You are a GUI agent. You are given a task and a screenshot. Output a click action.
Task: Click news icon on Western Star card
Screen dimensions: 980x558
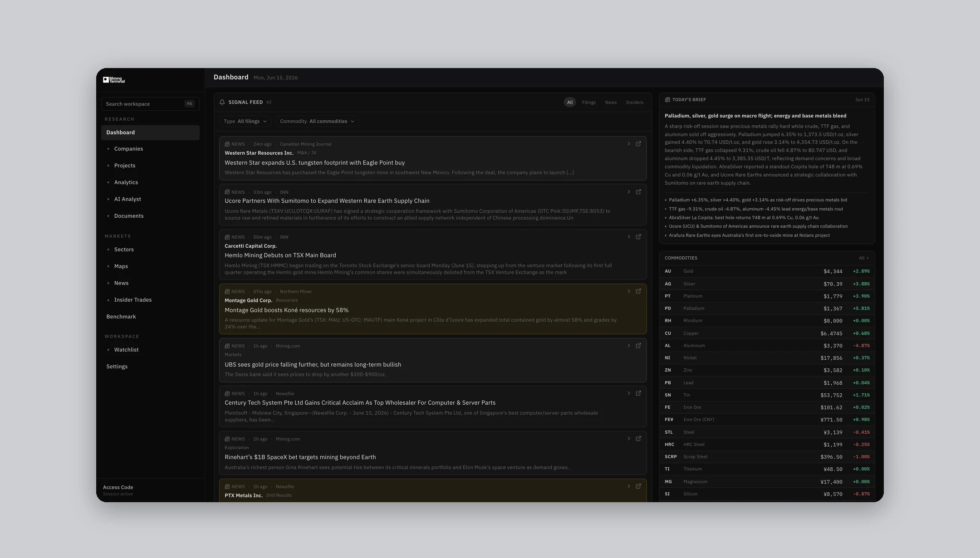coord(227,144)
